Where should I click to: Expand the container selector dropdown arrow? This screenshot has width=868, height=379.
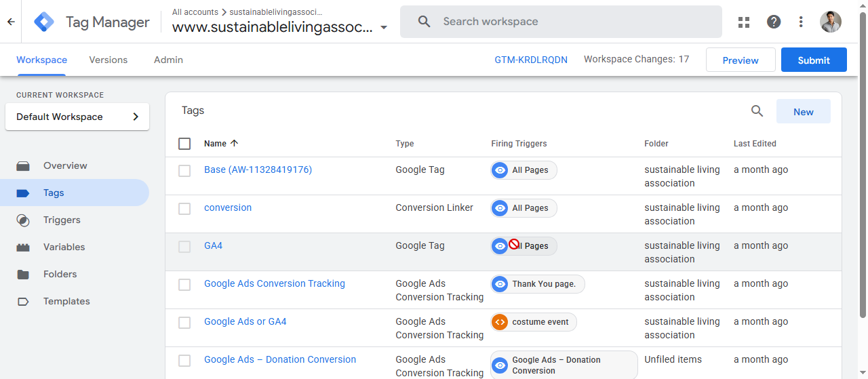[x=384, y=28]
